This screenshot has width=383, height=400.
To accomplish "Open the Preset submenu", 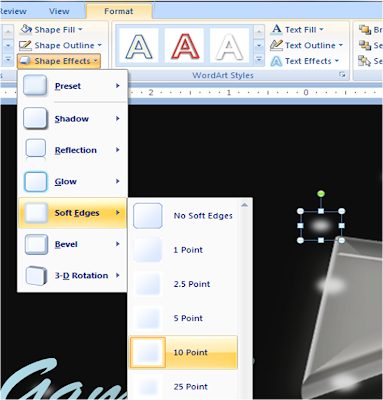I will (73, 86).
